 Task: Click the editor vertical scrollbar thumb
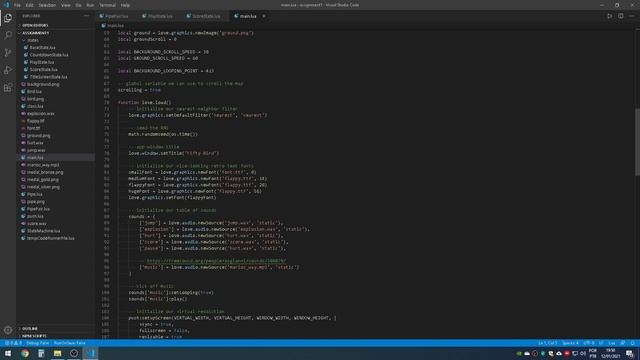(637, 142)
